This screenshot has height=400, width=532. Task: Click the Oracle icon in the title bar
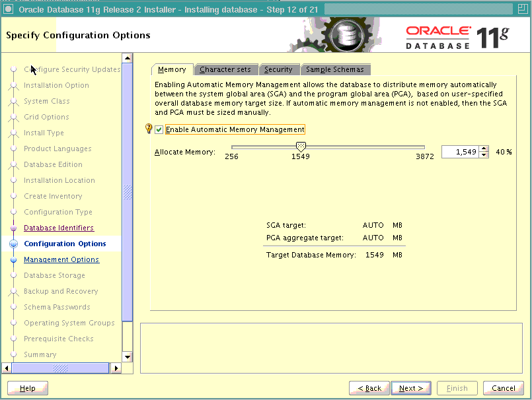8,9
